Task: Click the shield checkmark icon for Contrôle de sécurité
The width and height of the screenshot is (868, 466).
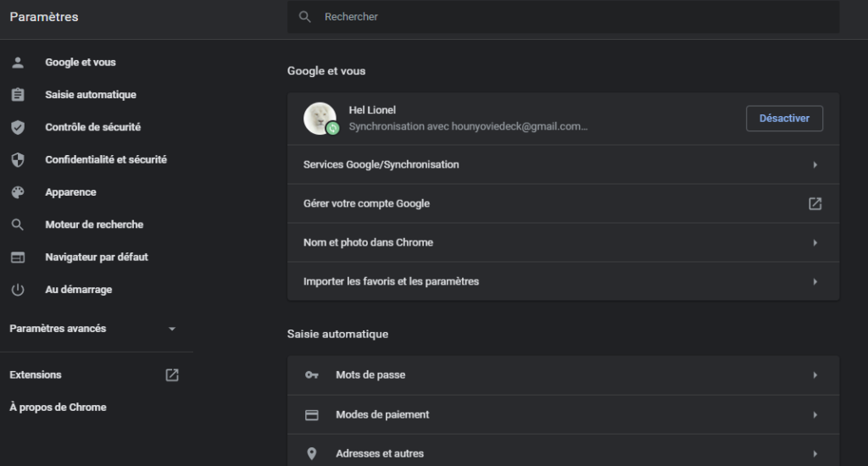Action: [x=18, y=127]
